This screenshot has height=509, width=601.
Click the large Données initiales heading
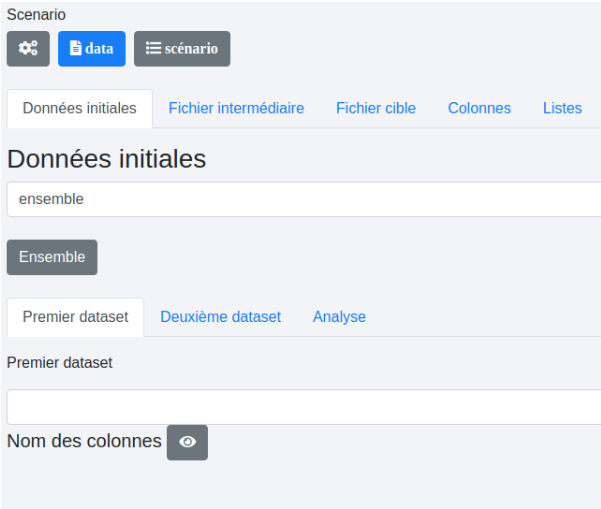(x=106, y=159)
